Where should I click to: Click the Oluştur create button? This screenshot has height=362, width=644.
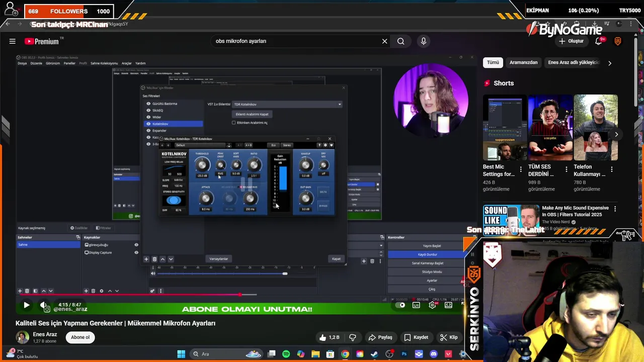572,41
